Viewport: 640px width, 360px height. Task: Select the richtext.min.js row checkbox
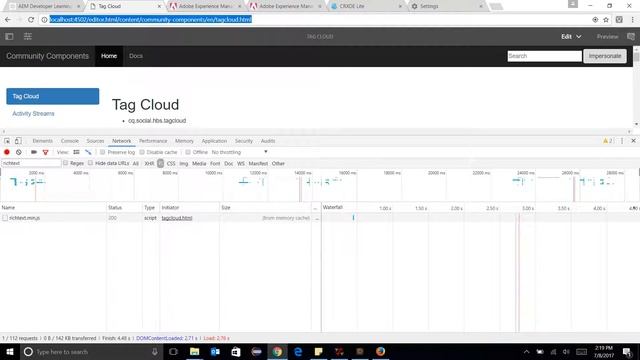[5, 218]
